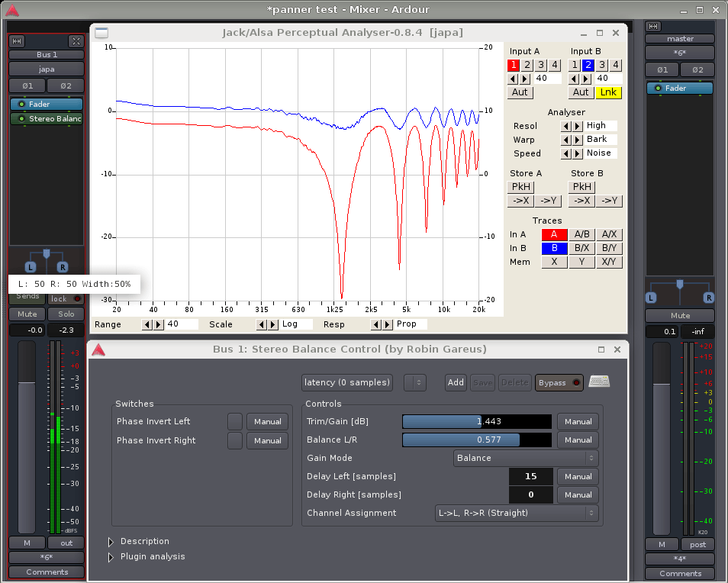Click the Bus 1 name button

tap(47, 55)
